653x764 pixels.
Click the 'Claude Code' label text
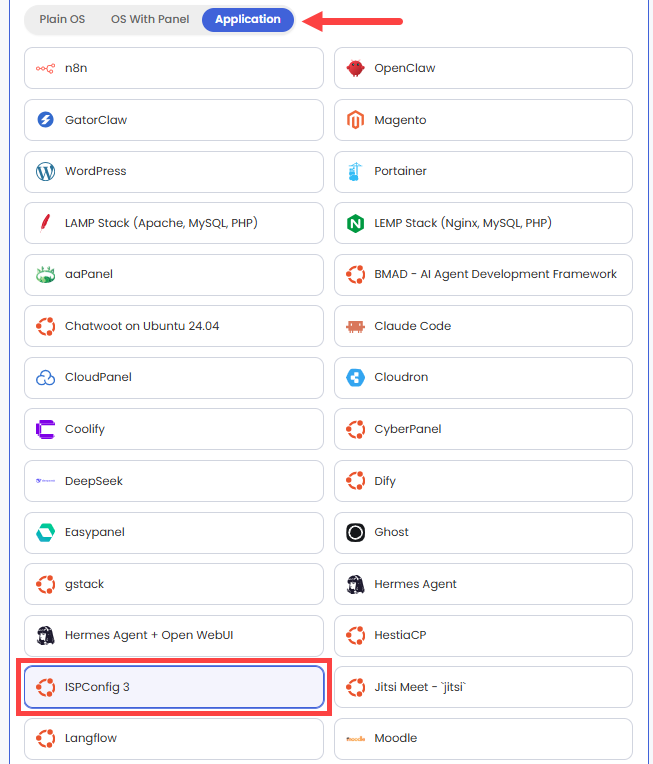(413, 326)
